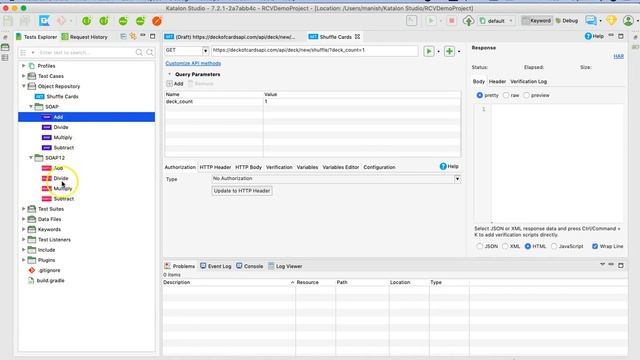Open the Console tab

(x=249, y=266)
